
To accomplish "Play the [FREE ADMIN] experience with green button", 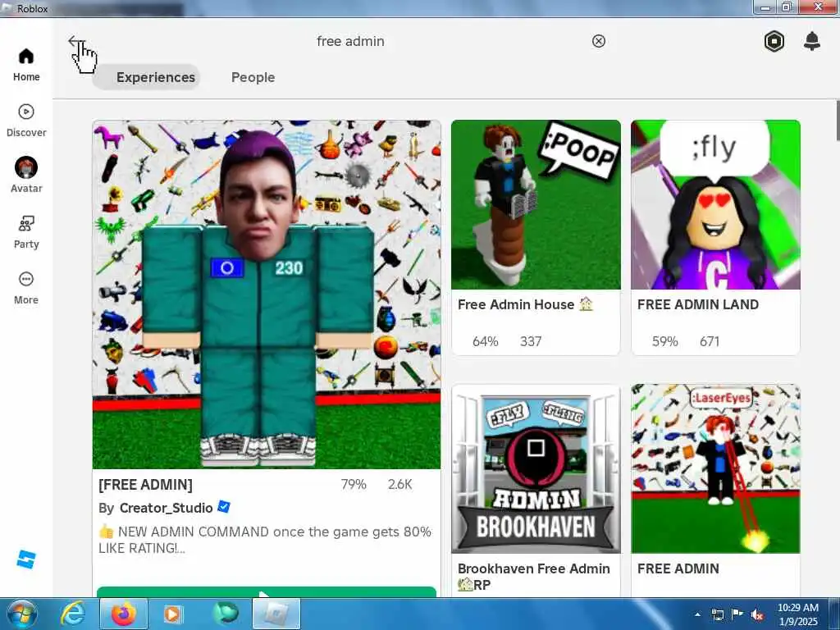I will (x=267, y=592).
